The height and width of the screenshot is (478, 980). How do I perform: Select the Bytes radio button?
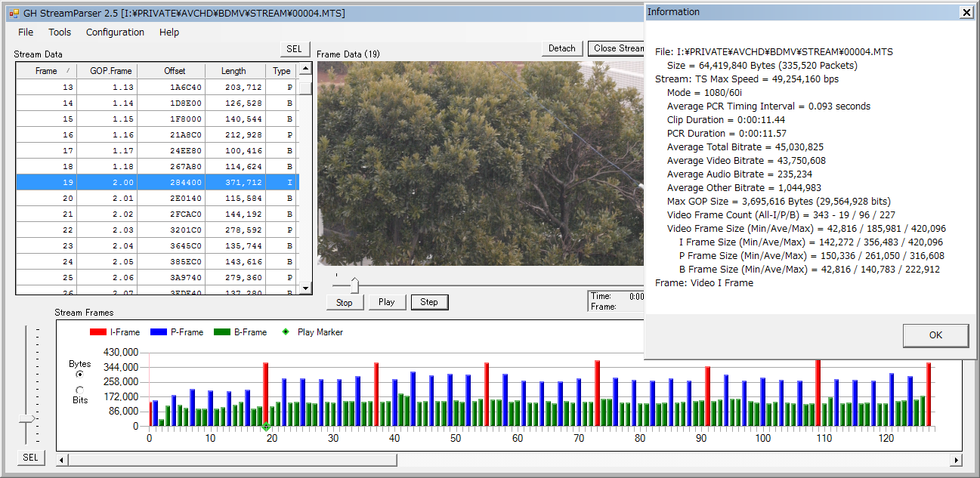tap(80, 374)
